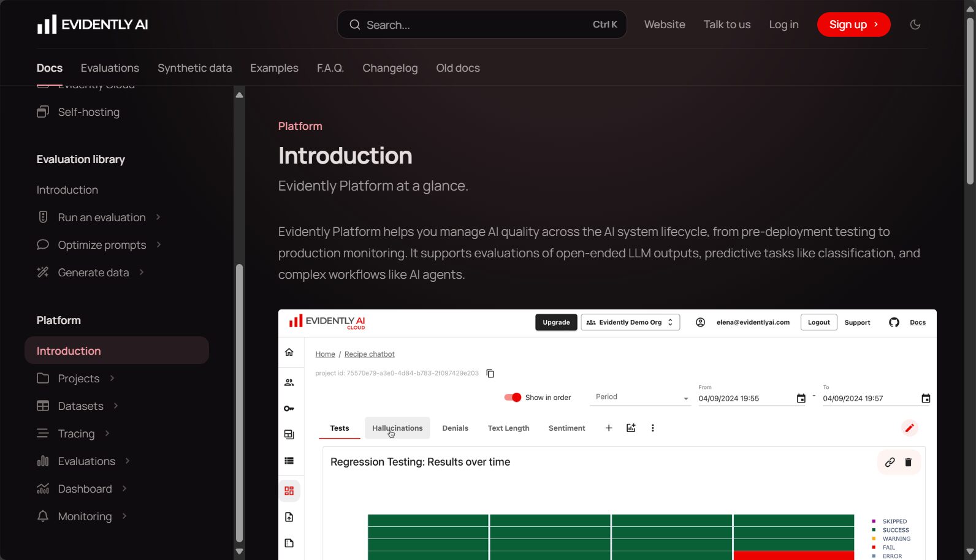This screenshot has height=560, width=976.
Task: Click the Log in link
Action: click(x=783, y=25)
